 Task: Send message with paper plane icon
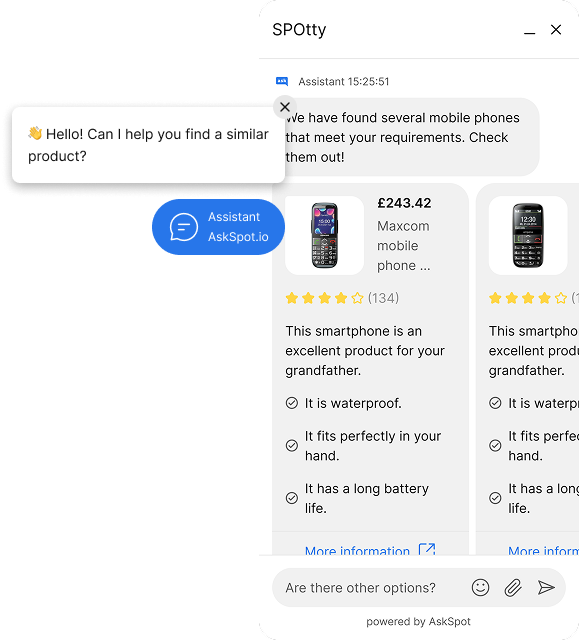click(546, 588)
